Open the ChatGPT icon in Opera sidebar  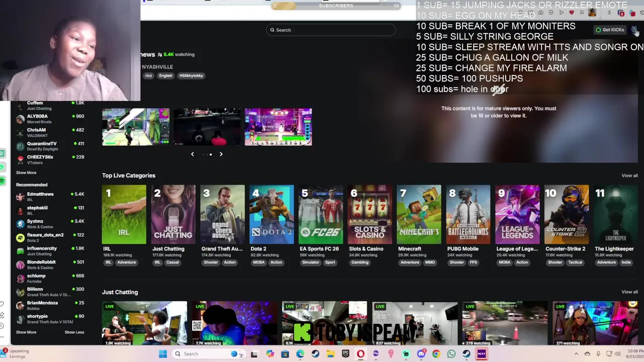pos(2,153)
